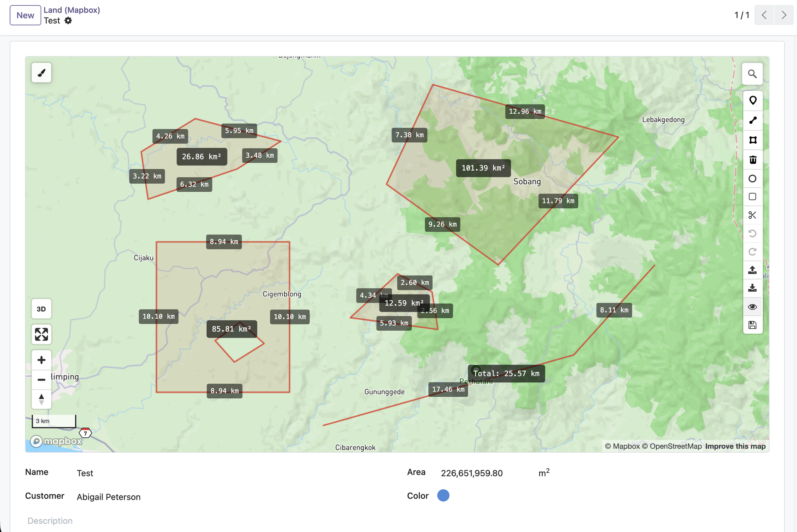Click the redo arrow in map toolbar

[x=753, y=251]
